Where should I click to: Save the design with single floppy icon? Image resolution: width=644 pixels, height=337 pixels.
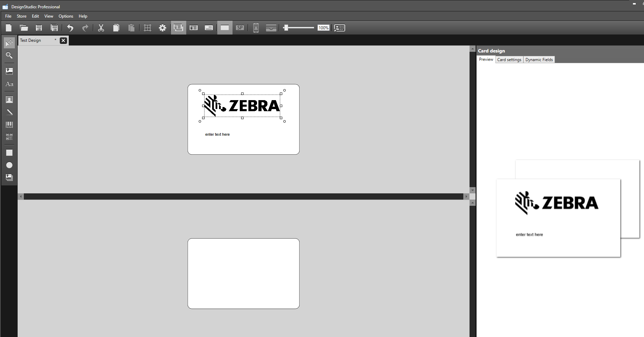click(39, 28)
